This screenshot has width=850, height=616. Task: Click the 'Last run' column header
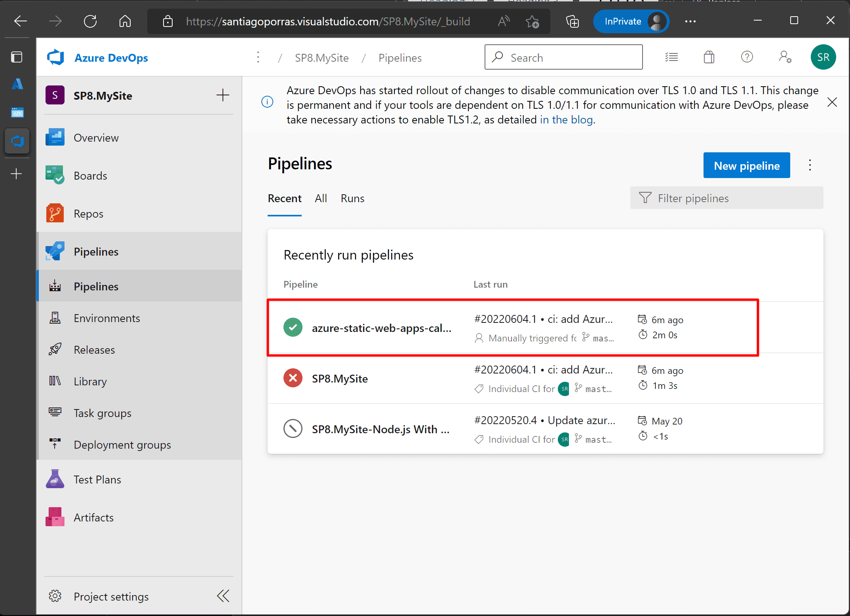point(491,284)
